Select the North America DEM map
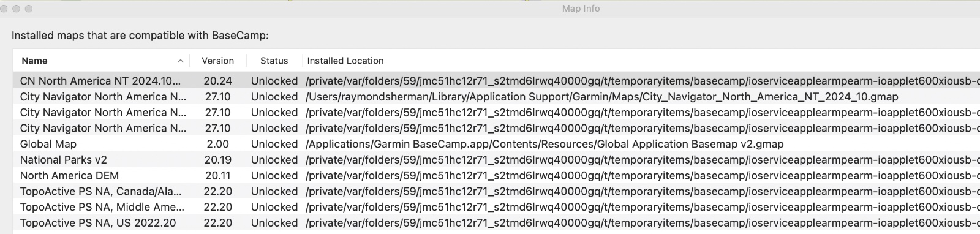The width and height of the screenshot is (980, 234). pyautogui.click(x=496, y=176)
